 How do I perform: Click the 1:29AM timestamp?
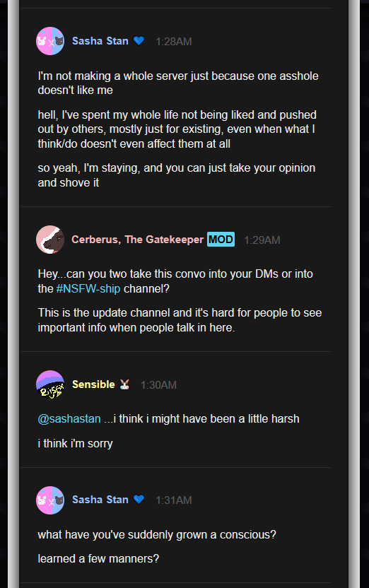coord(262,240)
